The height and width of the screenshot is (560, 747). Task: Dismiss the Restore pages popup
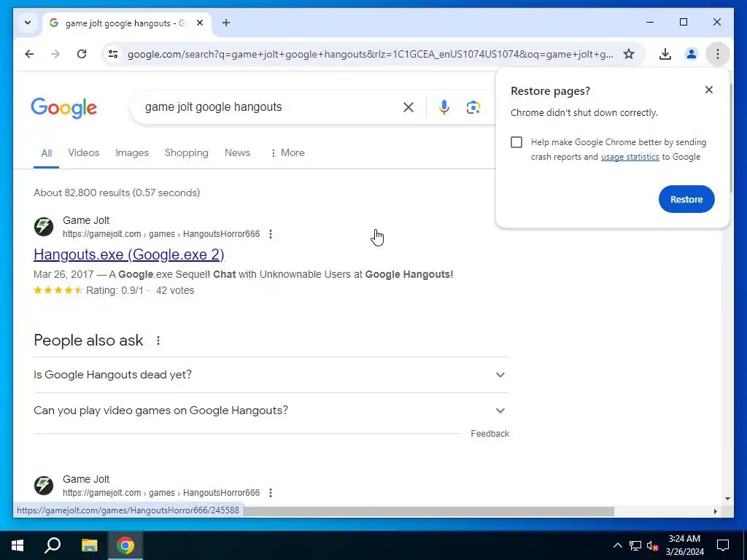709,90
